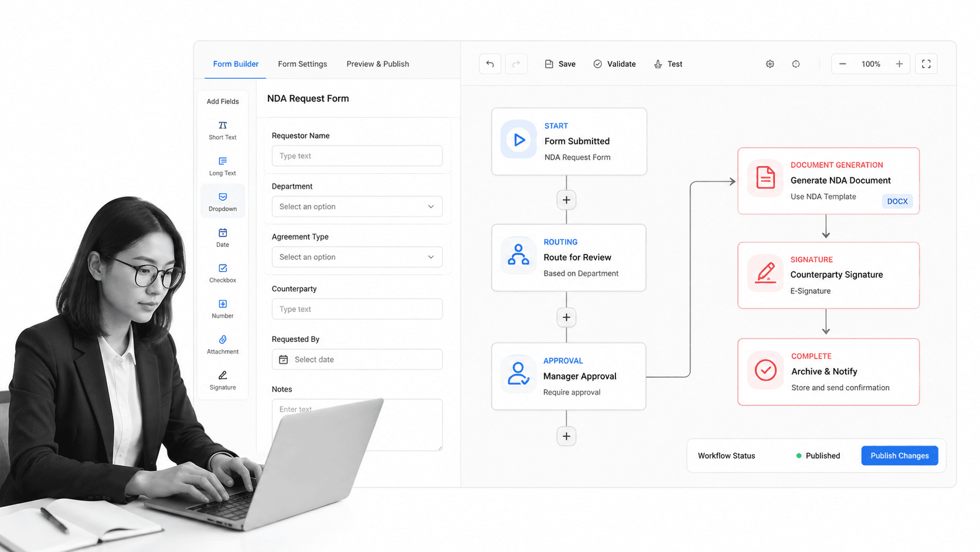This screenshot has width=980, height=552.
Task: Click the Workflow Status label
Action: point(726,456)
